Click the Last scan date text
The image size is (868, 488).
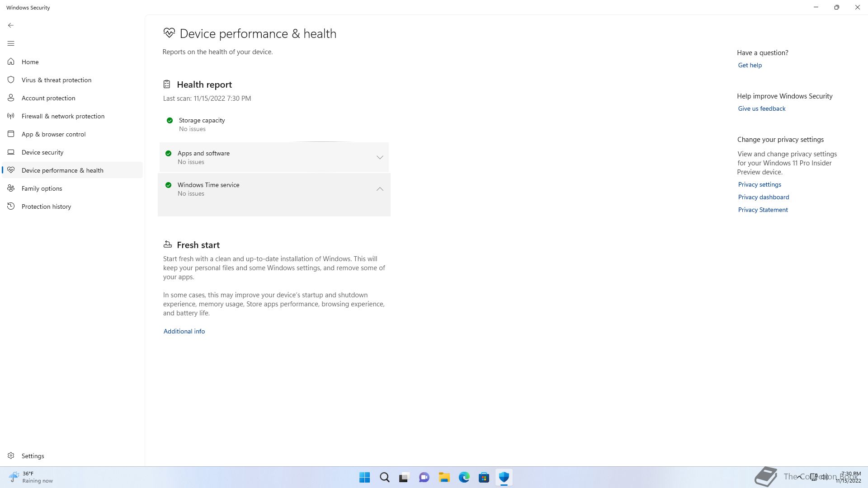tap(207, 98)
